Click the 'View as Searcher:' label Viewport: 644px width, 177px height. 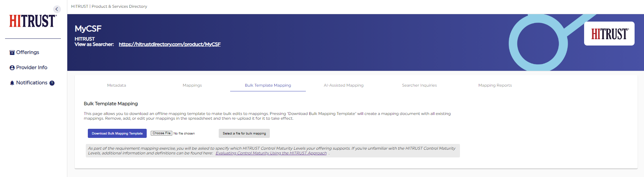click(x=94, y=44)
